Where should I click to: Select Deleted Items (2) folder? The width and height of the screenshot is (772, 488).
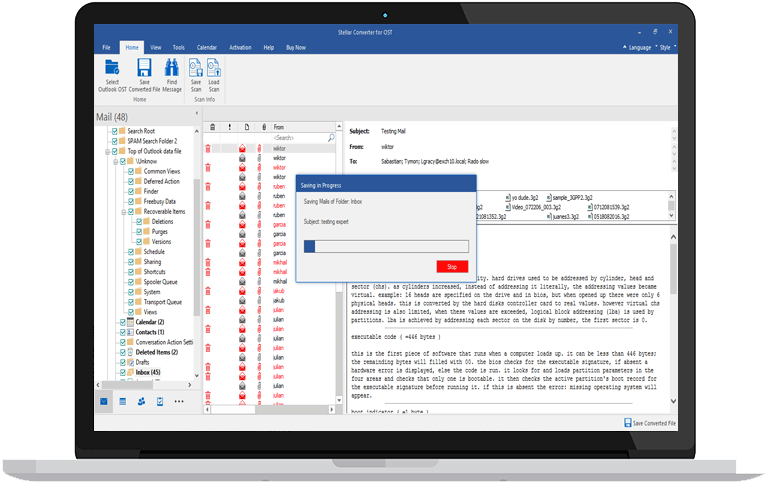click(157, 352)
